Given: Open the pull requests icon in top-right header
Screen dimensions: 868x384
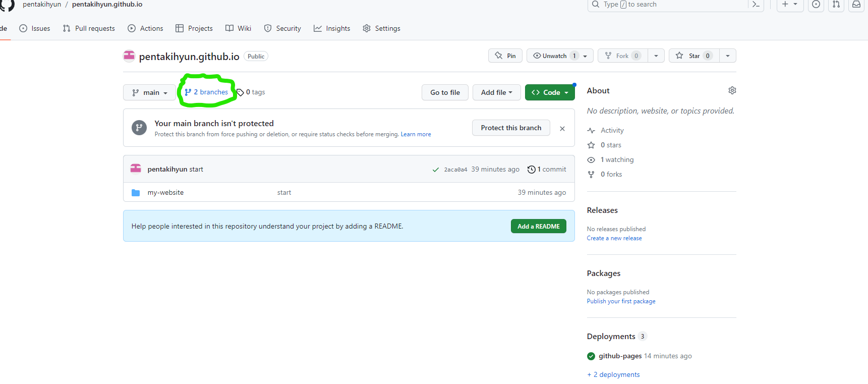Looking at the screenshot, I should [x=836, y=5].
